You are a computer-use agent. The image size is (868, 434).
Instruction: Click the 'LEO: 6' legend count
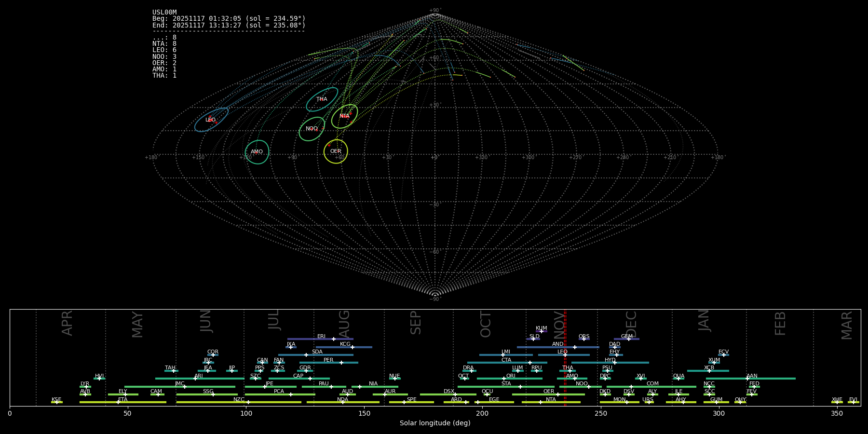tap(164, 50)
